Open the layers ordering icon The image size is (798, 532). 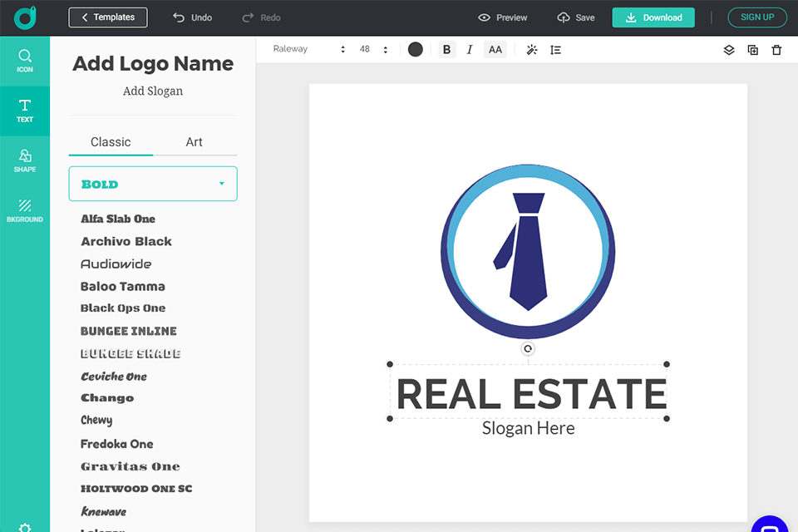pos(729,49)
